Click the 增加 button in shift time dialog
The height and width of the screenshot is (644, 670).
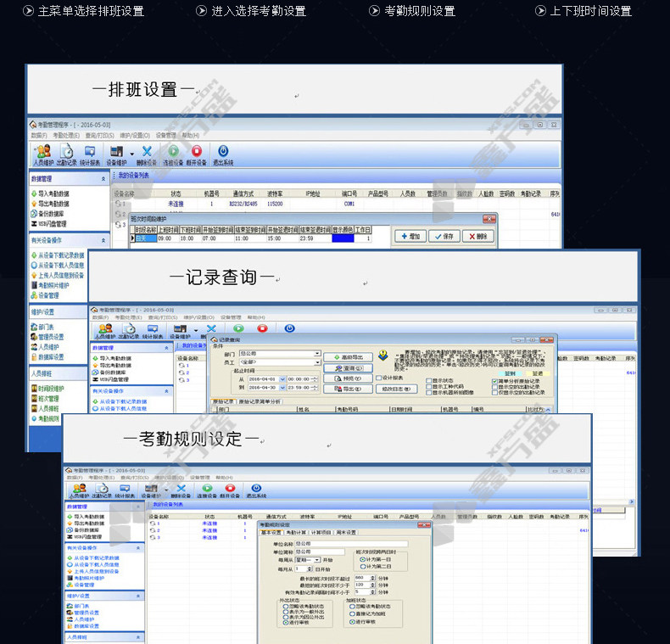coord(413,237)
